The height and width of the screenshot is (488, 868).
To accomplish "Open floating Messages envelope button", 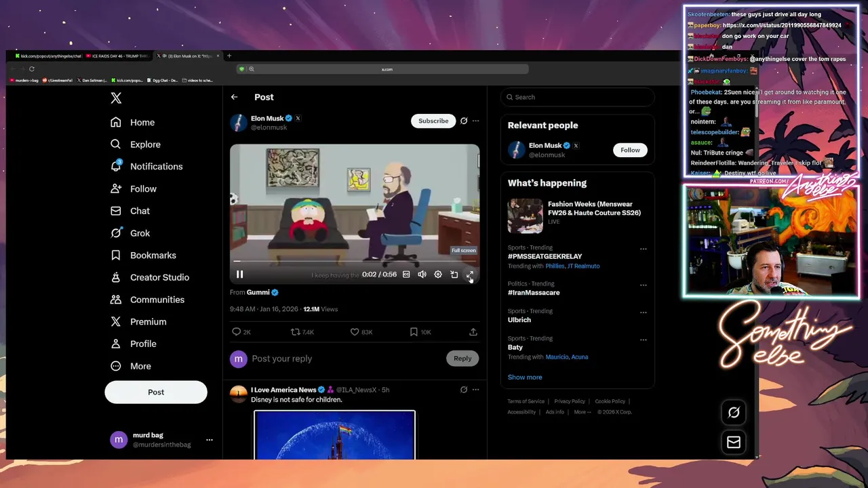I will [x=733, y=442].
